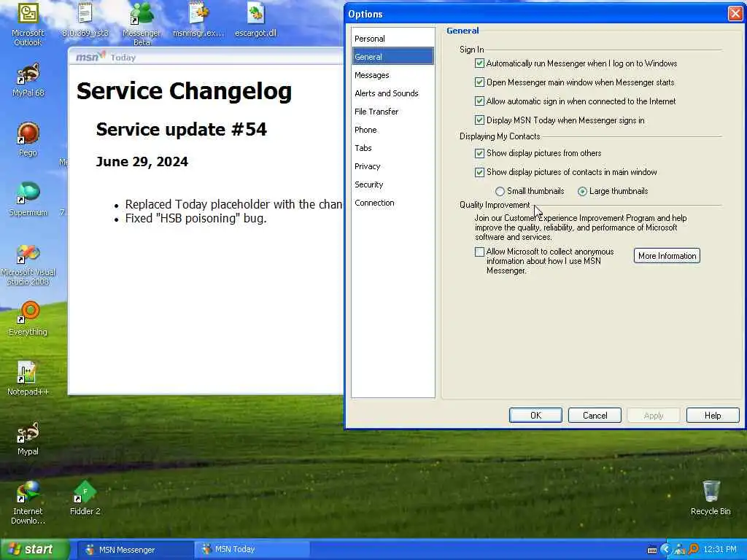Open the Mypal desktop shortcut

point(28,438)
